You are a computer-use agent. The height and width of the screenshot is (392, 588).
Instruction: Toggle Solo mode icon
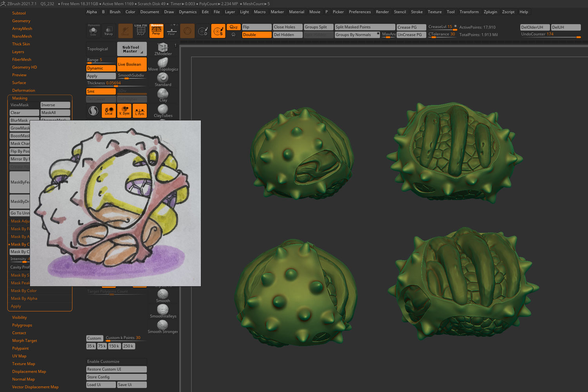93,31
